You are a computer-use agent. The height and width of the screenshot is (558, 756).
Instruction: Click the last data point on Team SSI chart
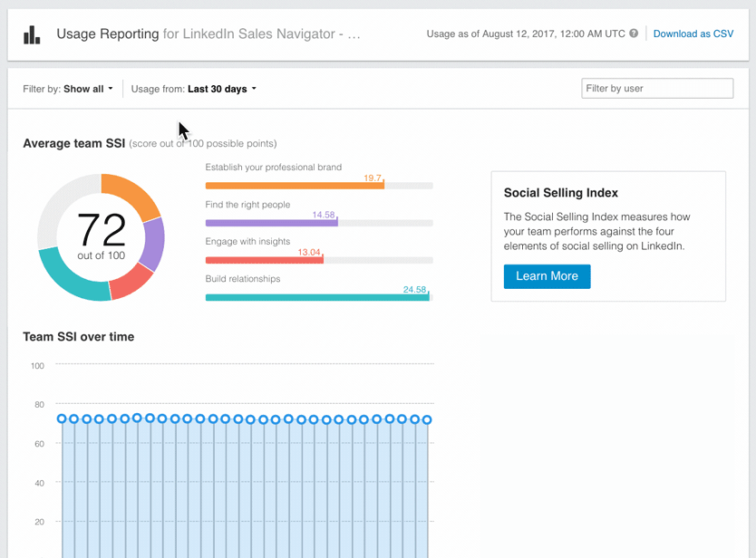coord(428,419)
